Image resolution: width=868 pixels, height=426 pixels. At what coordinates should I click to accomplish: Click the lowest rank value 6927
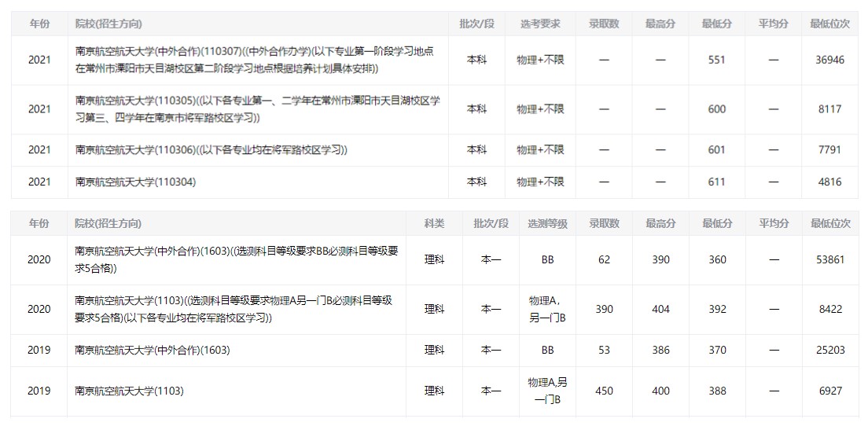click(829, 391)
